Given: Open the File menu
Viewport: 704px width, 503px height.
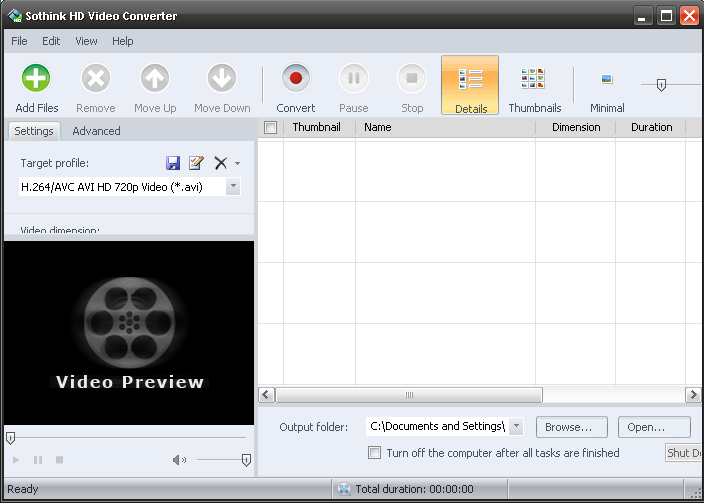Looking at the screenshot, I should (x=19, y=41).
